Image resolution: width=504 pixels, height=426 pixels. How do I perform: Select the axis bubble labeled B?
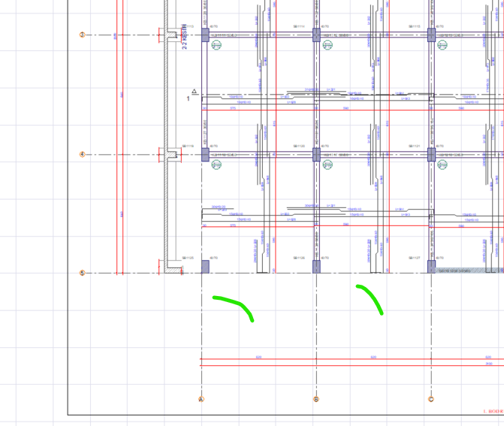tap(316, 399)
